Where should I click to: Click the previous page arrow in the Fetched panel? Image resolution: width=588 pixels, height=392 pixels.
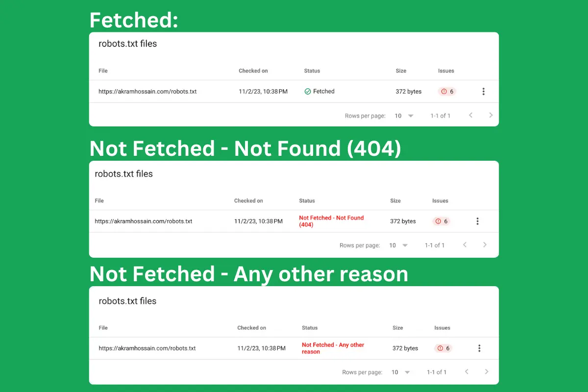pos(470,116)
